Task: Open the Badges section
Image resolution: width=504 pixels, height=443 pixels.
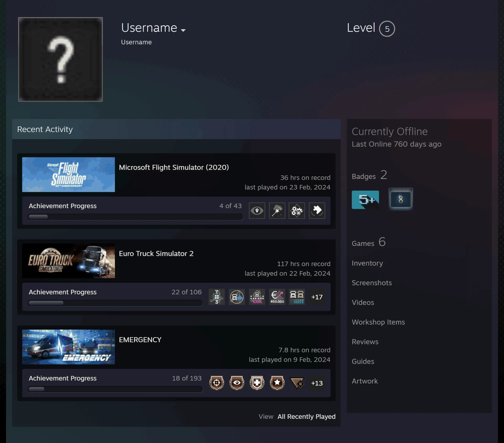Action: click(369, 175)
